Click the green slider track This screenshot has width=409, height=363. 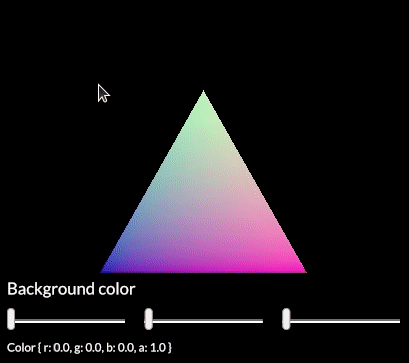[204, 321]
